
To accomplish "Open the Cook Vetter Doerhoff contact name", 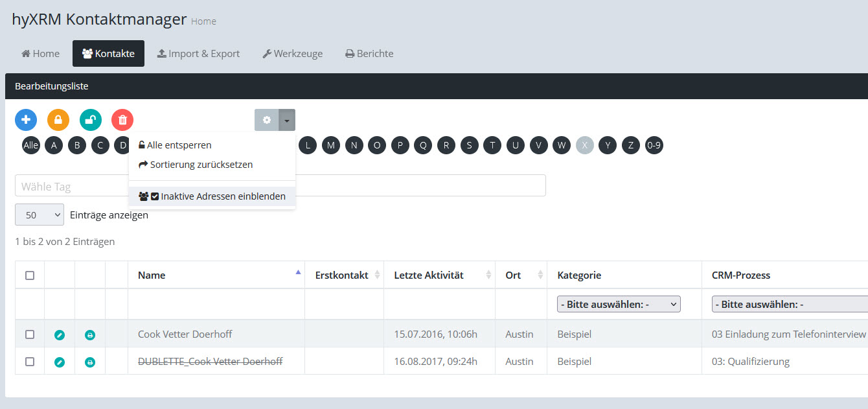I will click(185, 334).
